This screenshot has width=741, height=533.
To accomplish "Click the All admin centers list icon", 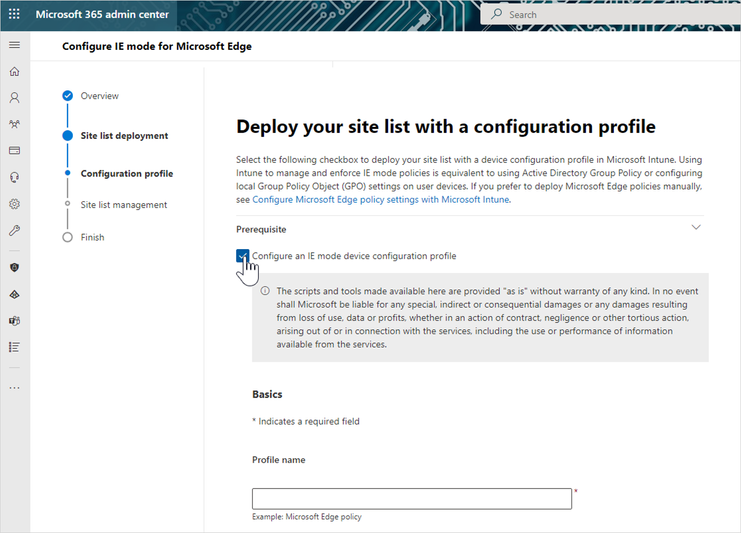I will (x=15, y=347).
